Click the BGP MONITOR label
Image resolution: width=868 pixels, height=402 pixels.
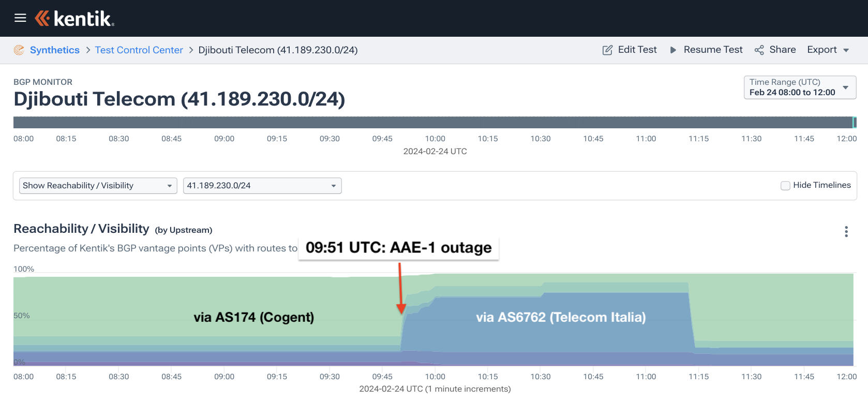[43, 82]
